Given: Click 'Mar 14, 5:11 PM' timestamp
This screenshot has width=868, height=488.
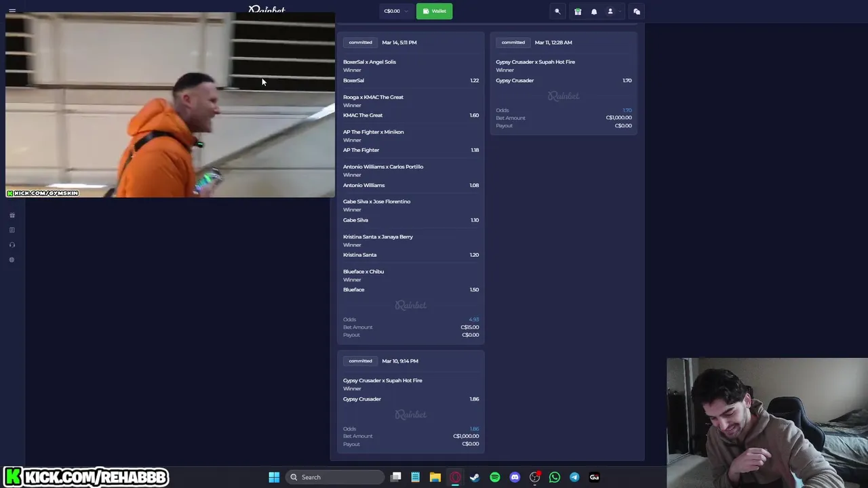Looking at the screenshot, I should tap(399, 42).
